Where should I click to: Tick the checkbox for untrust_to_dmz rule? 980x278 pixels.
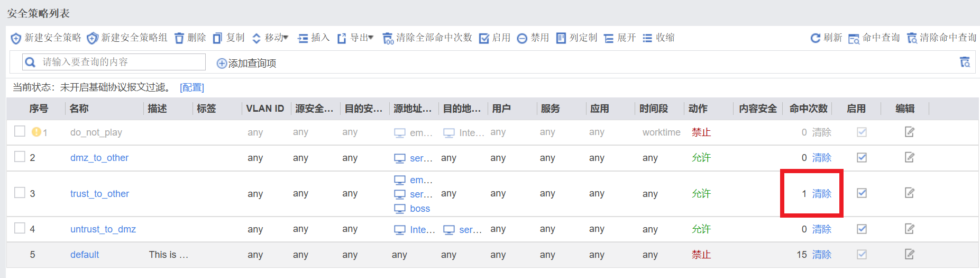click(x=20, y=228)
